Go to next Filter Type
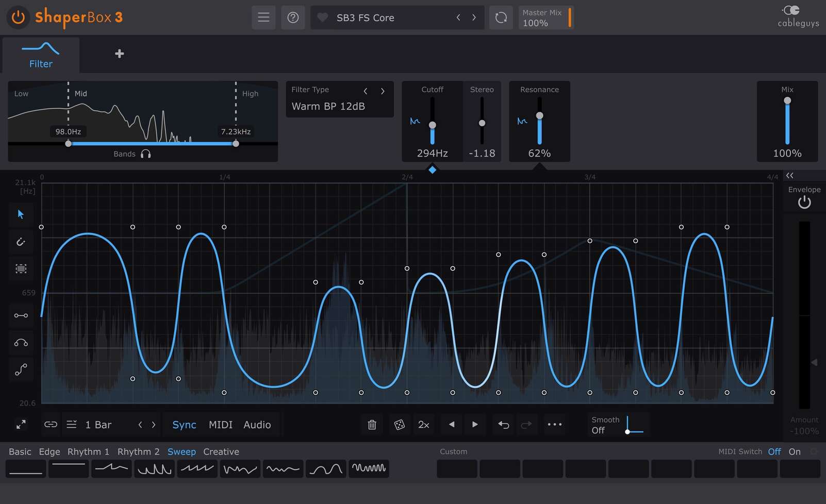This screenshot has width=826, height=504. [383, 91]
